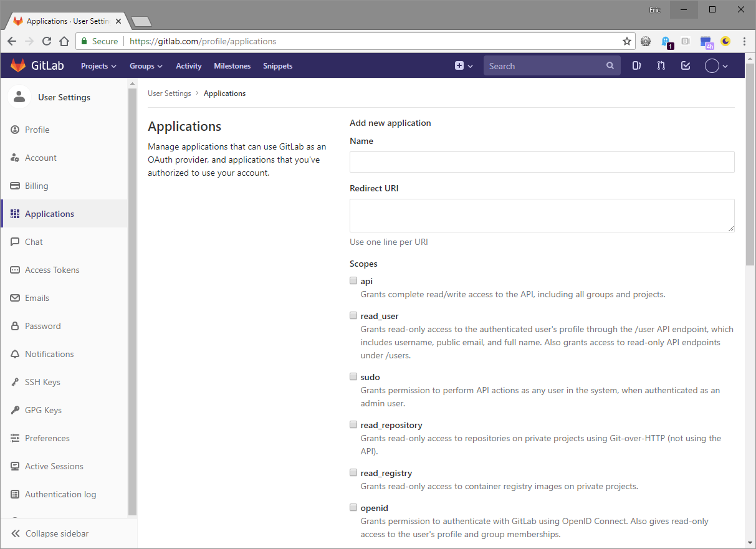Open Access Tokens in sidebar
756x549 pixels.
[52, 270]
